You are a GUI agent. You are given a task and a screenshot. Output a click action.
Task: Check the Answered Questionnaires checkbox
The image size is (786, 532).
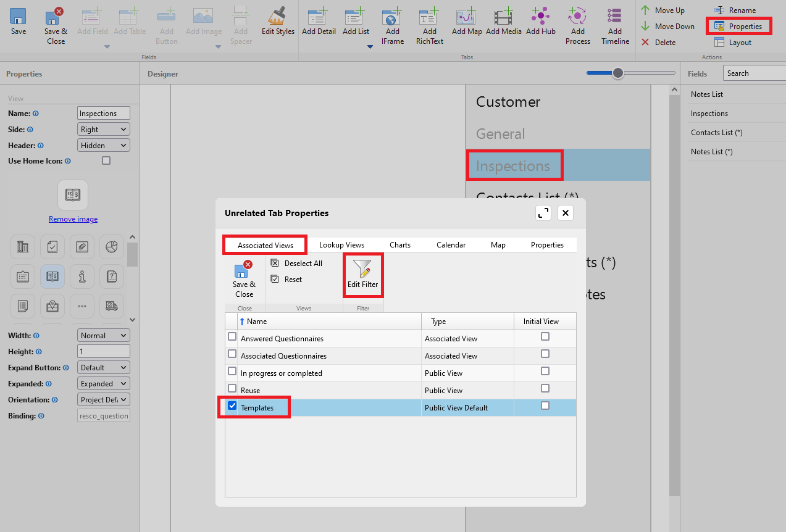pos(232,336)
